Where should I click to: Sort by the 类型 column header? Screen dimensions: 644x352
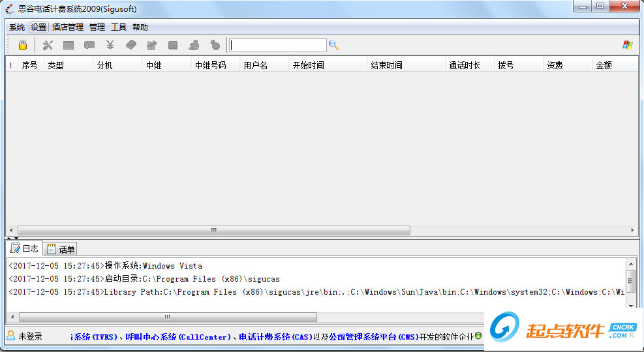(x=69, y=65)
